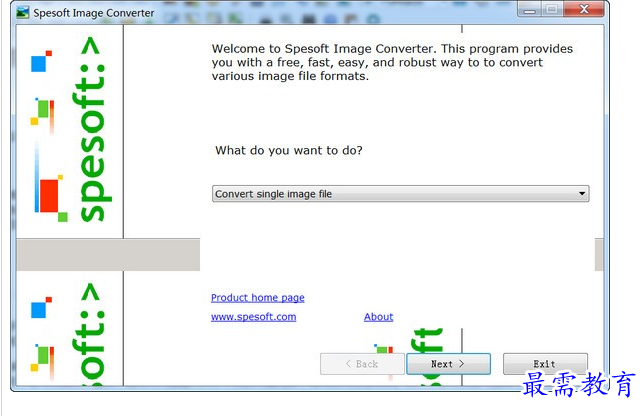Open the 'Convert single image file' dropdown
This screenshot has width=644, height=416.
tap(400, 194)
